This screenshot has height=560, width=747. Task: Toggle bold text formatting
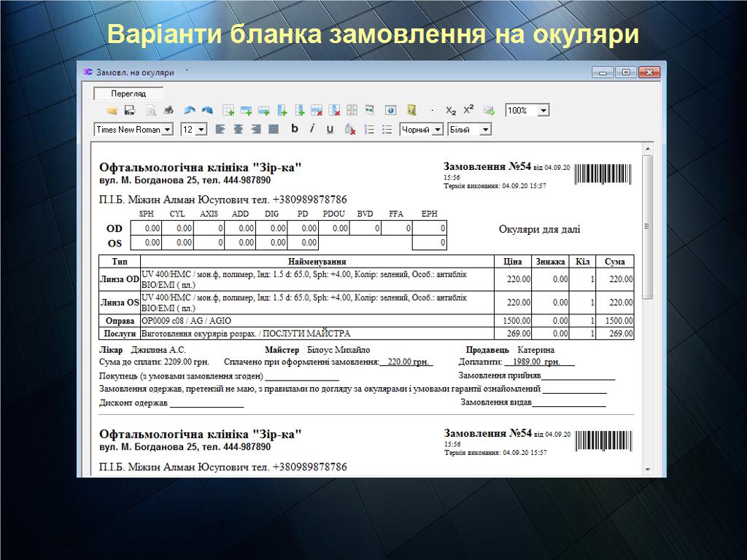coord(295,129)
